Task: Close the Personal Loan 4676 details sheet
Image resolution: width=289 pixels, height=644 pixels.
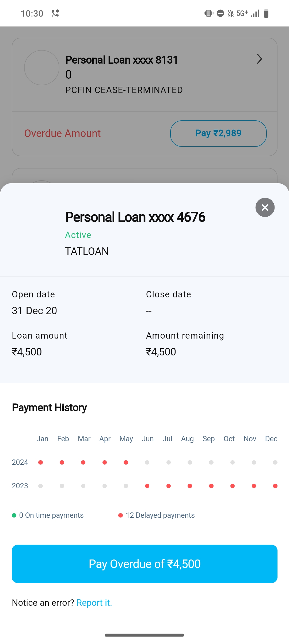Action: 265,207
